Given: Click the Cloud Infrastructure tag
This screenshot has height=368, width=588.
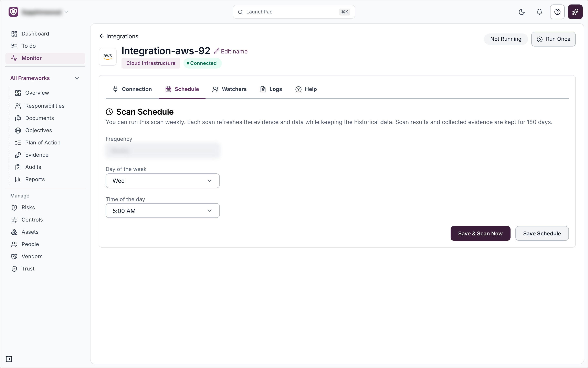Looking at the screenshot, I should [151, 63].
